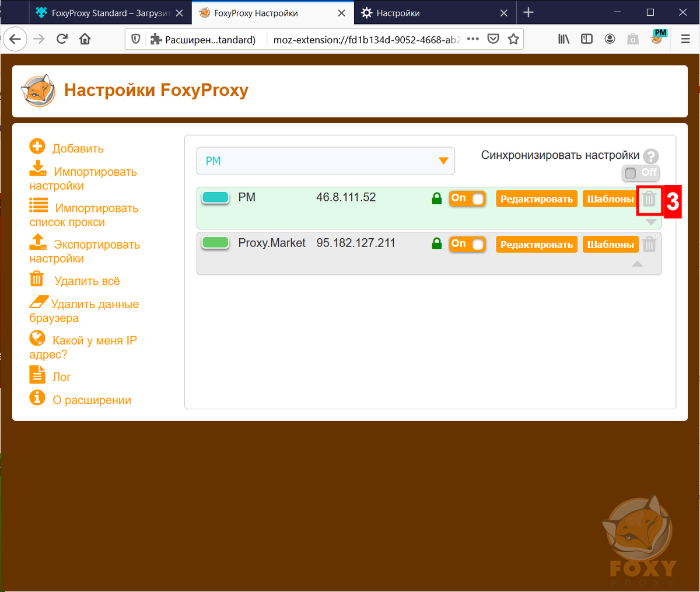Click the Лог link text
This screenshot has height=592, width=700.
pyautogui.click(x=62, y=377)
